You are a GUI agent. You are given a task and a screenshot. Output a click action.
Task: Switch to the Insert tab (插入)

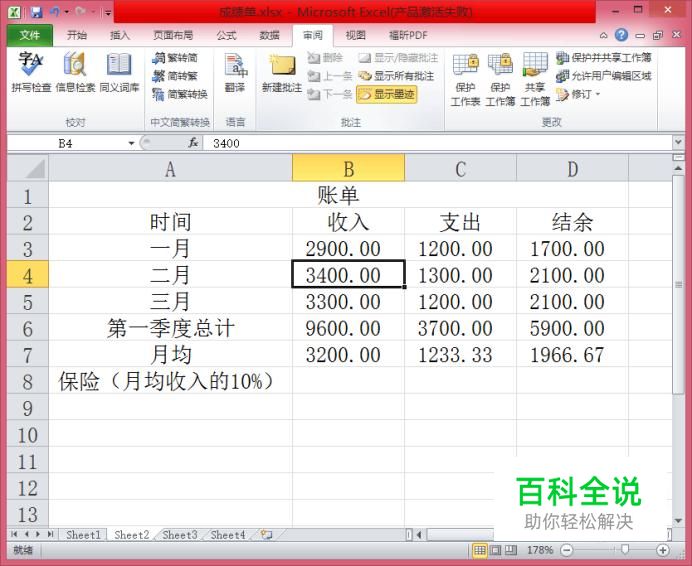coord(120,35)
